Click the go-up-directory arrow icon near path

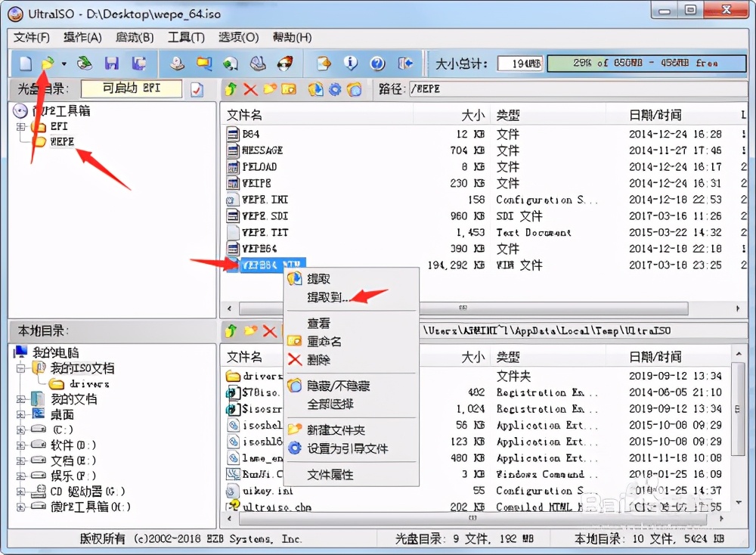coord(231,89)
